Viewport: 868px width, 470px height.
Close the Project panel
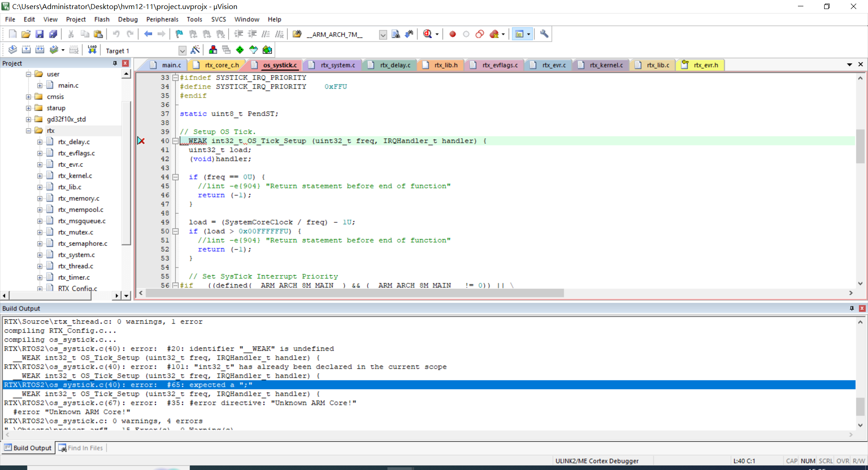click(x=125, y=63)
